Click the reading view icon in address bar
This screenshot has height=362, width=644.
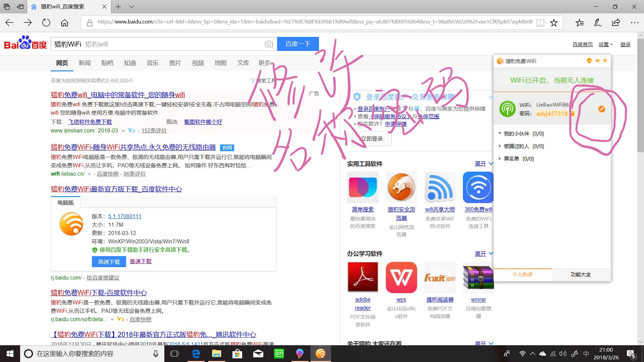540,22
